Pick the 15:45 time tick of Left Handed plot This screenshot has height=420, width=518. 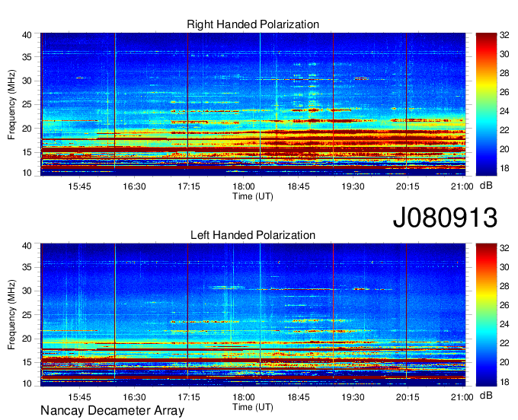[x=79, y=397]
